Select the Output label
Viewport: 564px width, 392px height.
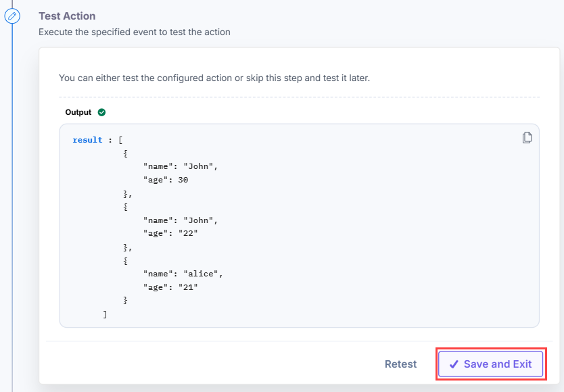pos(78,112)
